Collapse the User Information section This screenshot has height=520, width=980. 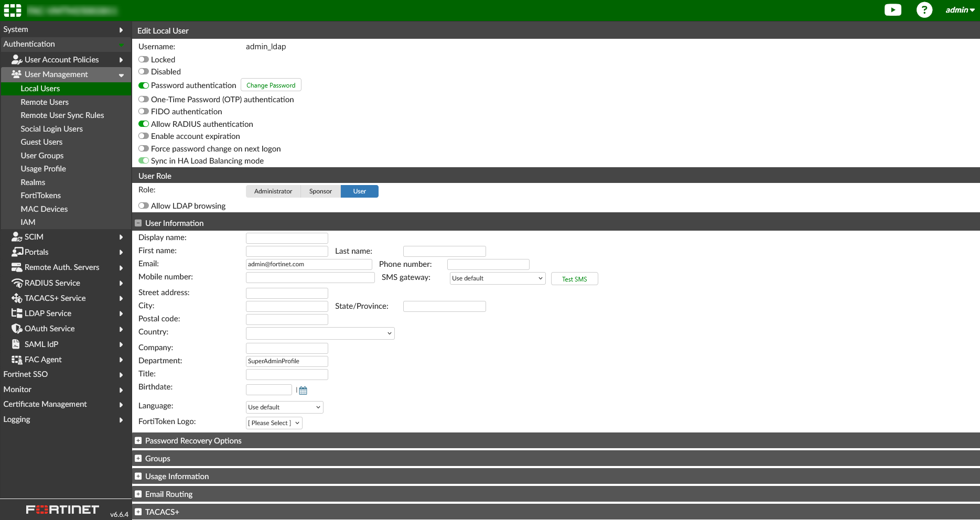pyautogui.click(x=138, y=223)
